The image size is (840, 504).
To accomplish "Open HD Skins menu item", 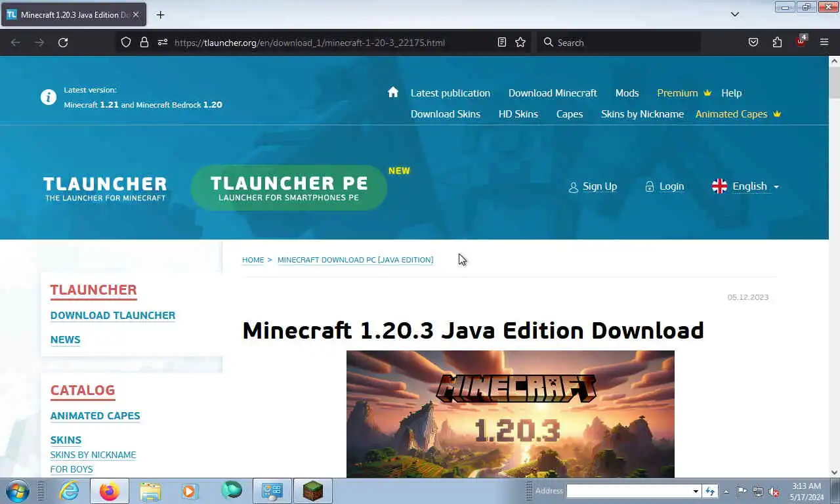I will 518,114.
